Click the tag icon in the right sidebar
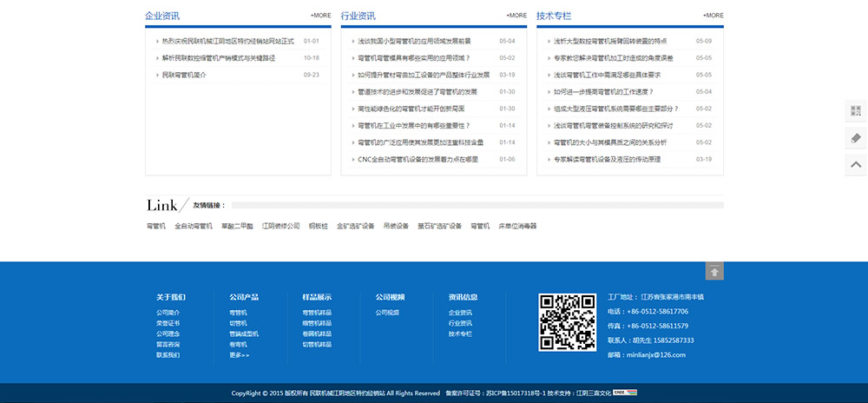Image resolution: width=868 pixels, height=403 pixels. [x=855, y=138]
